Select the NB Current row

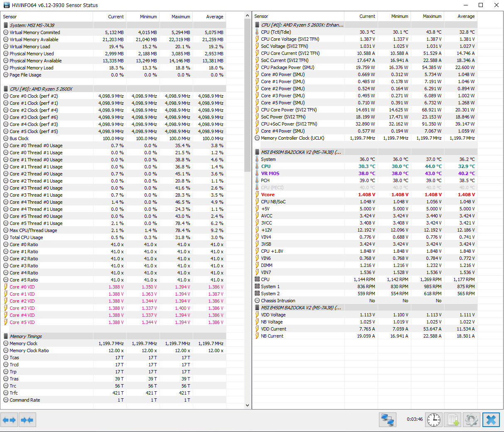pyautogui.click(x=365, y=336)
